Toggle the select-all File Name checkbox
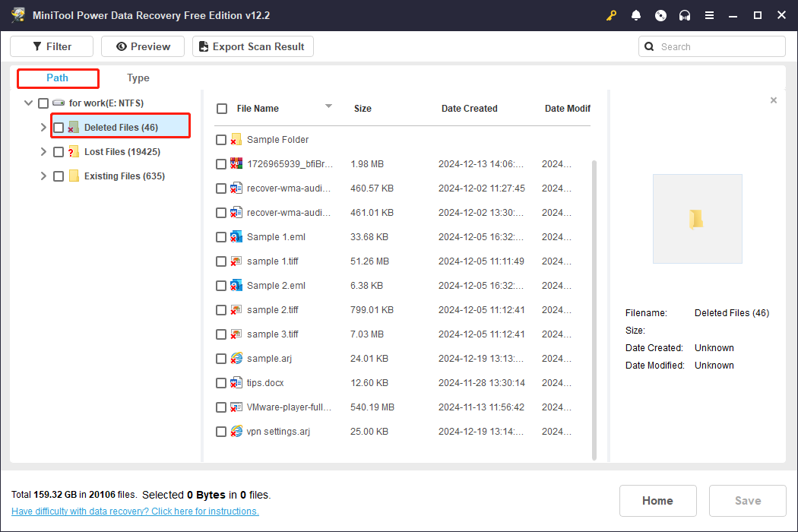Viewport: 798px width, 532px height. [222, 109]
